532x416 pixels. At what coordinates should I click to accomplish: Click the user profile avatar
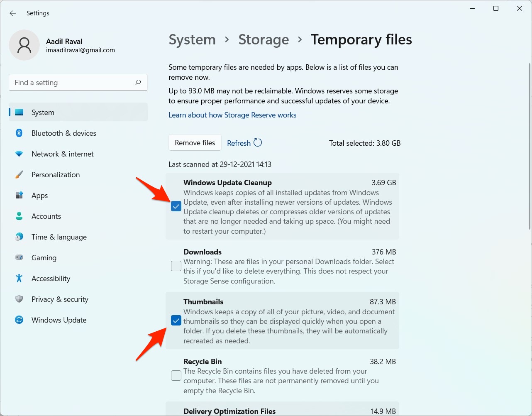click(x=24, y=45)
